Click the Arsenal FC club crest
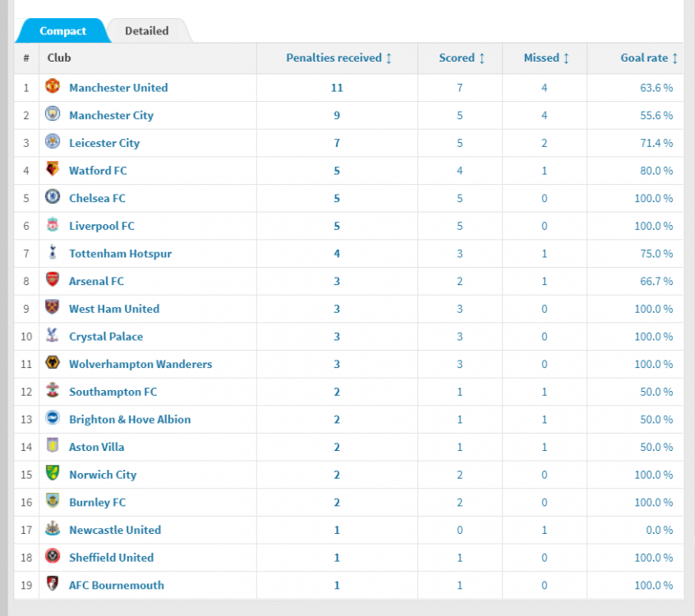 pos(53,280)
